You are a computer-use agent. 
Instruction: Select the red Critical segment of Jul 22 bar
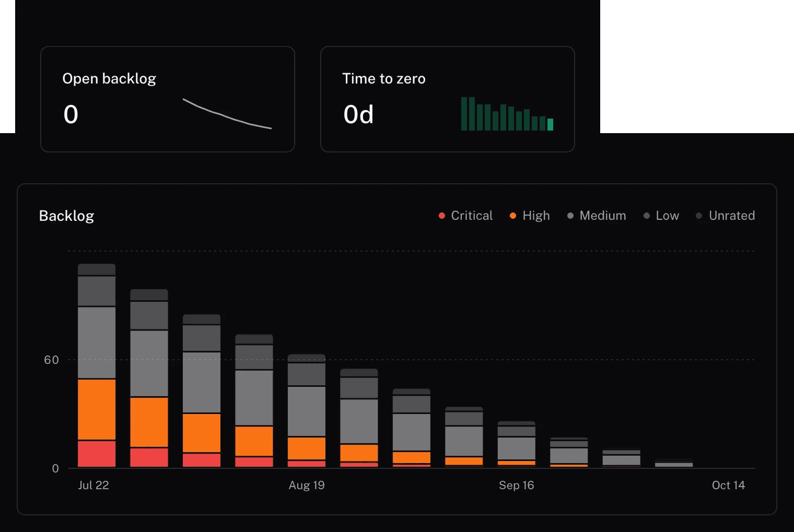pos(97,454)
